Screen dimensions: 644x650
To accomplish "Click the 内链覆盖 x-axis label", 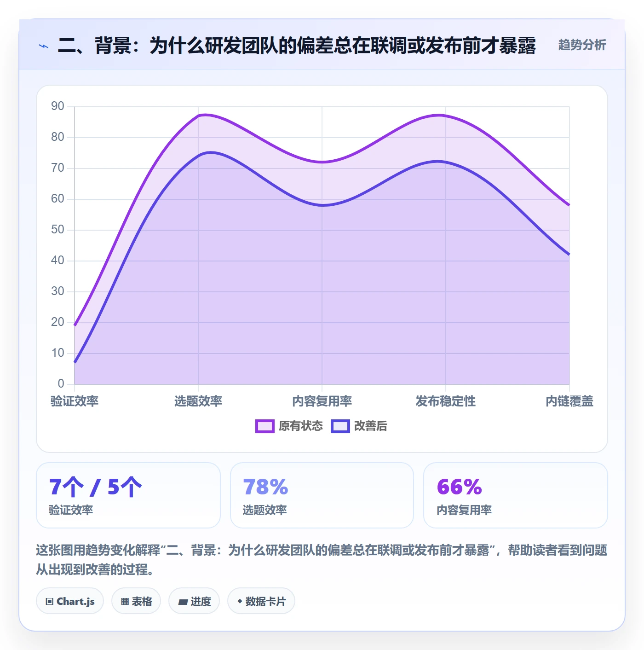I will click(569, 401).
